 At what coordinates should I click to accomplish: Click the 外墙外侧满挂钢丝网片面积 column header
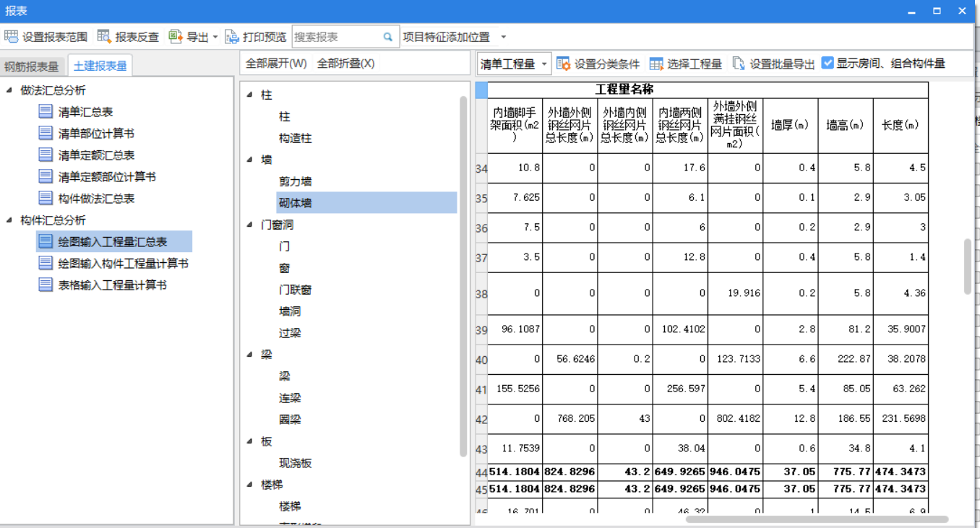(735, 125)
